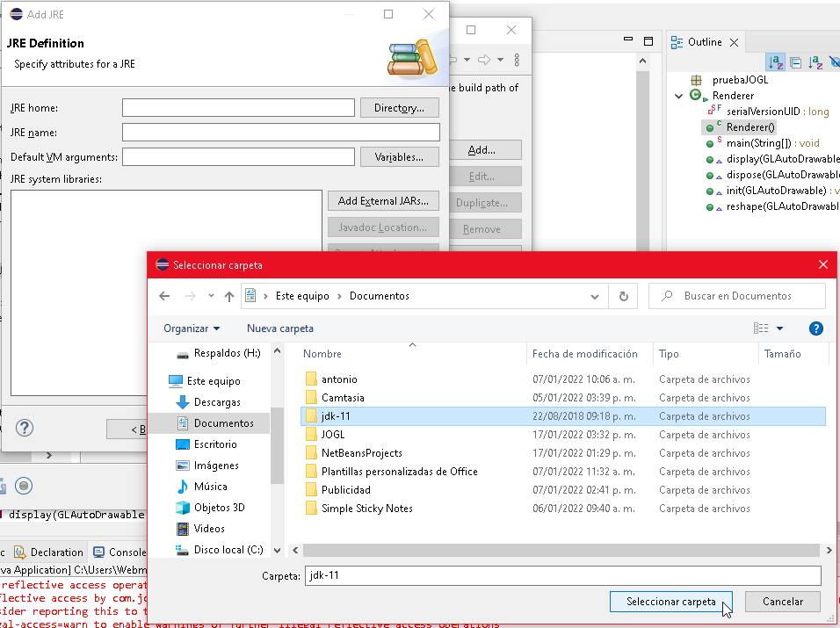This screenshot has width=840, height=628.
Task: Click the JRE home input field
Action: [238, 108]
